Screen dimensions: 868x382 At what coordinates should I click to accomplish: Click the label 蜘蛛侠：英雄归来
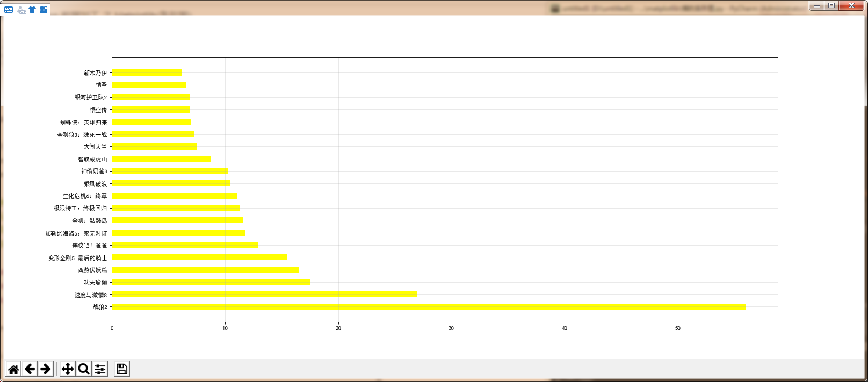point(84,122)
